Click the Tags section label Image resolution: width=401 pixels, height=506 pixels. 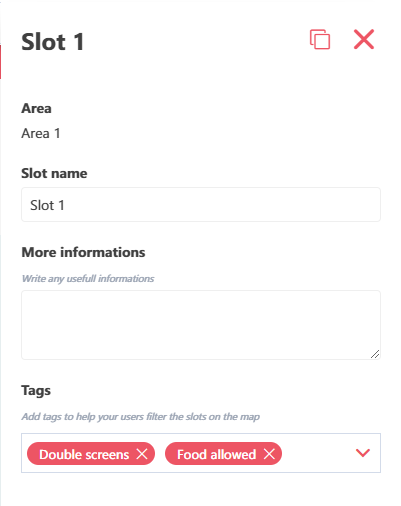pyautogui.click(x=36, y=391)
